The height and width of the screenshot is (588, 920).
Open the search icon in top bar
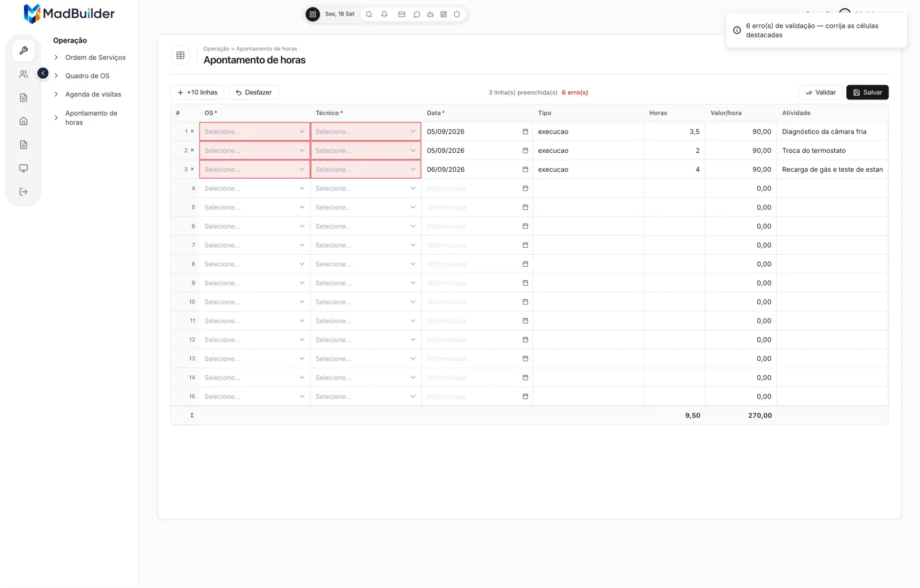(369, 14)
